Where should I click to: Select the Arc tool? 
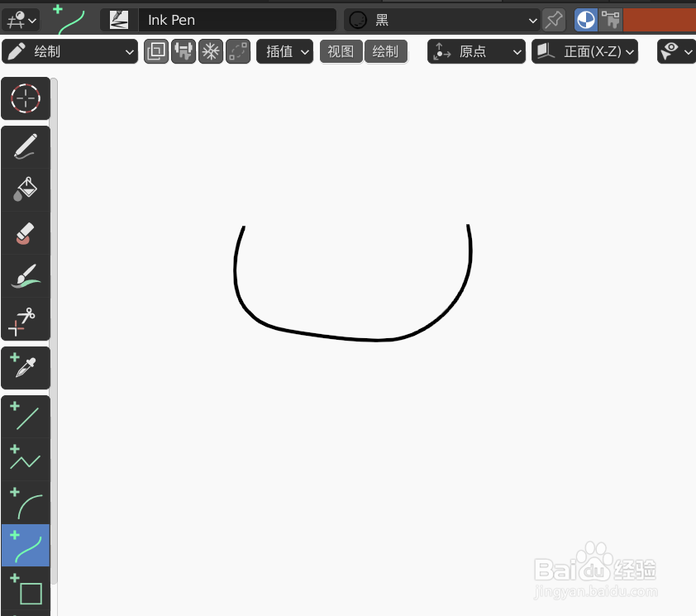coord(25,500)
